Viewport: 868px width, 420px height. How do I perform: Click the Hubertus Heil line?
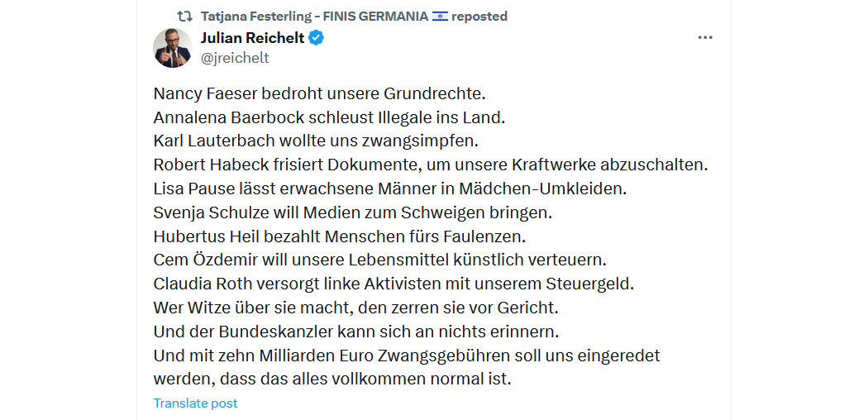click(x=338, y=236)
